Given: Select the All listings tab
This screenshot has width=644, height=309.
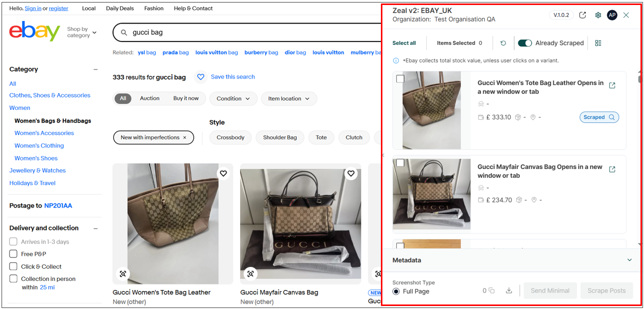Looking at the screenshot, I should pyautogui.click(x=123, y=98).
